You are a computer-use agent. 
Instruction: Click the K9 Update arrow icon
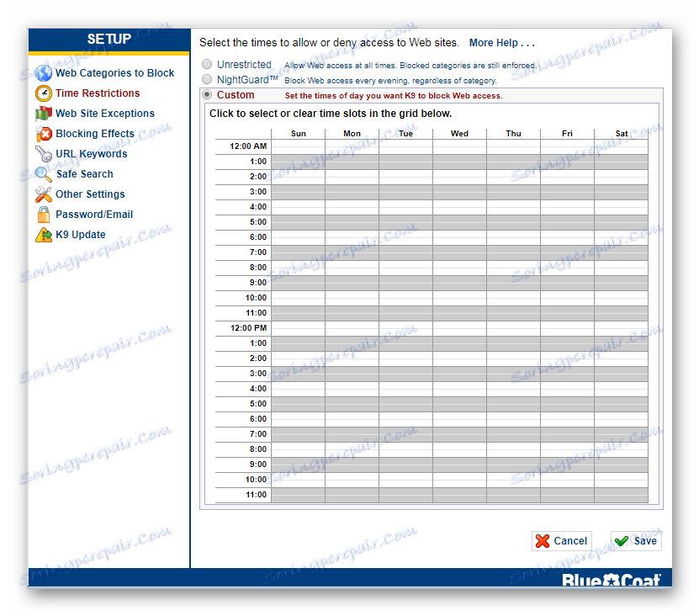pyautogui.click(x=44, y=235)
